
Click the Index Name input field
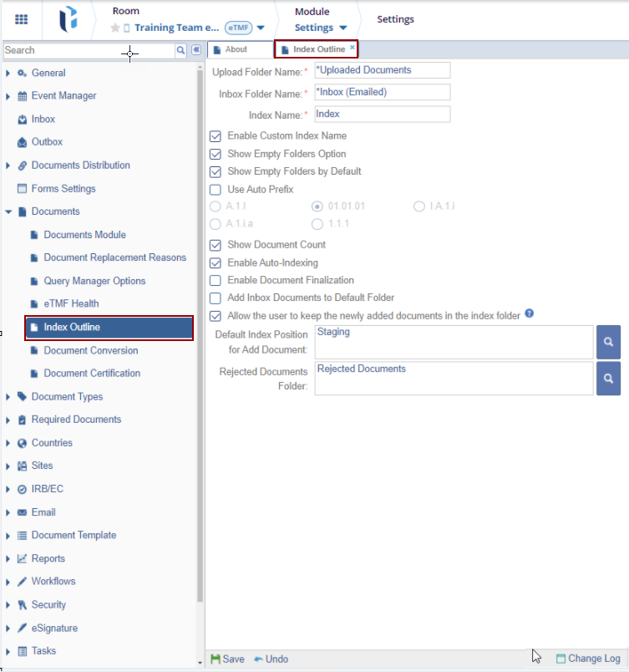[382, 114]
